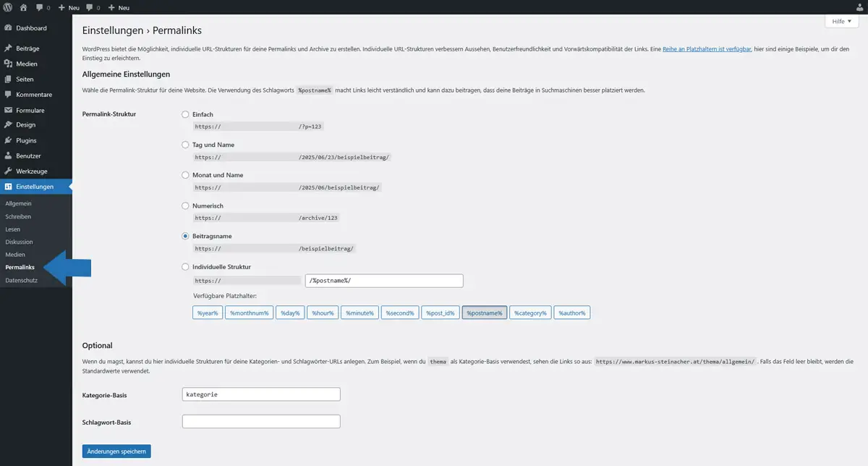Enable Individuelle Struktur option
The height and width of the screenshot is (466, 868).
(x=185, y=267)
